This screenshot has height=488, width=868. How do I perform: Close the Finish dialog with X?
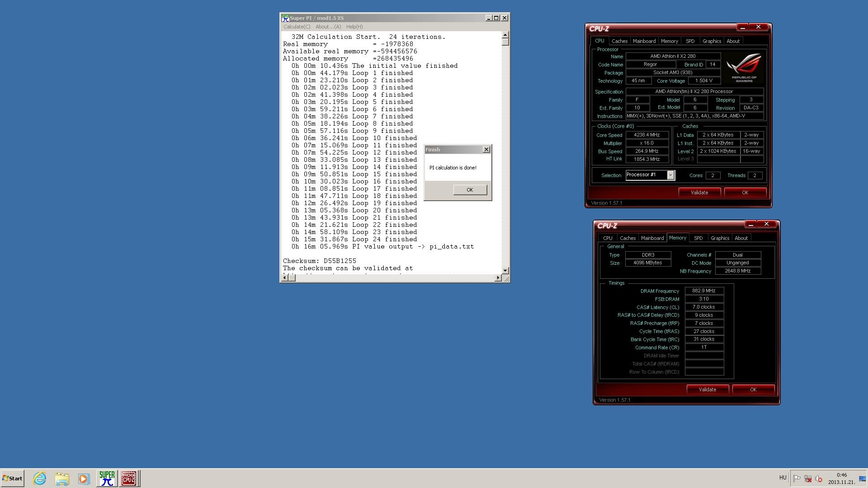(486, 150)
